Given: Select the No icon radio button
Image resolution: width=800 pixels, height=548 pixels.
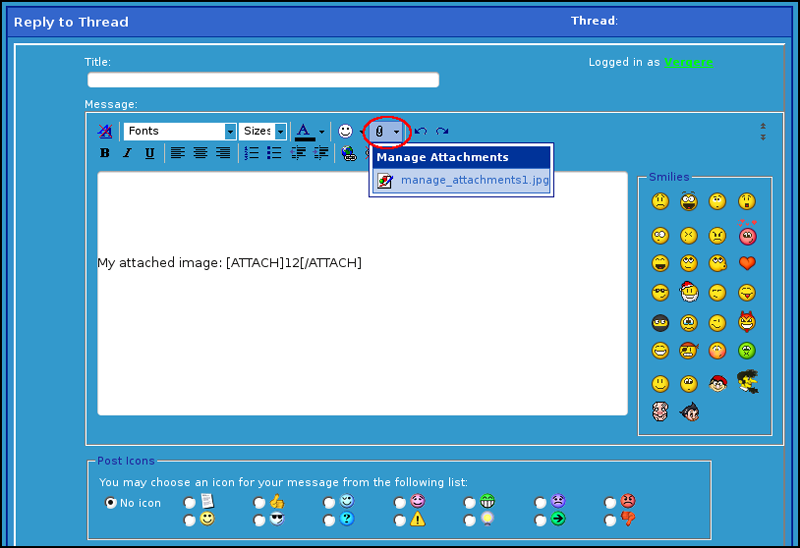Looking at the screenshot, I should tap(111, 503).
